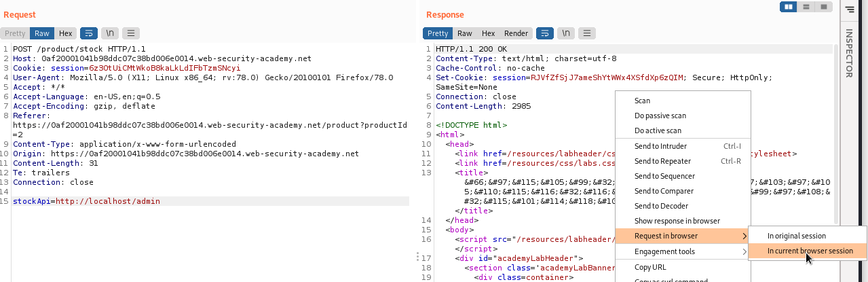Click the Accept-Language header line

click(x=87, y=96)
